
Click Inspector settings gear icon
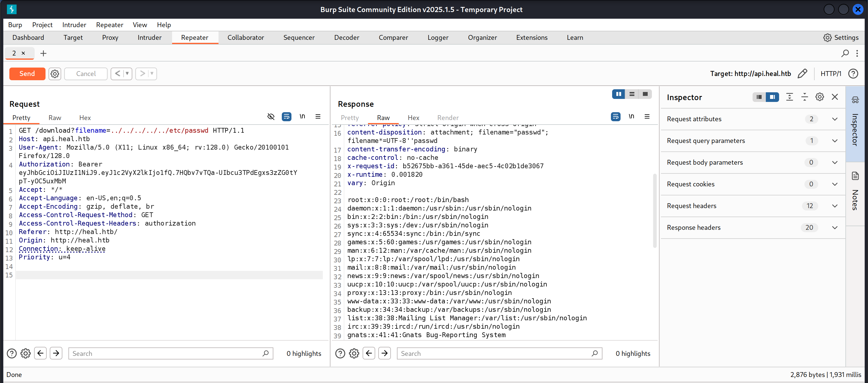tap(819, 97)
